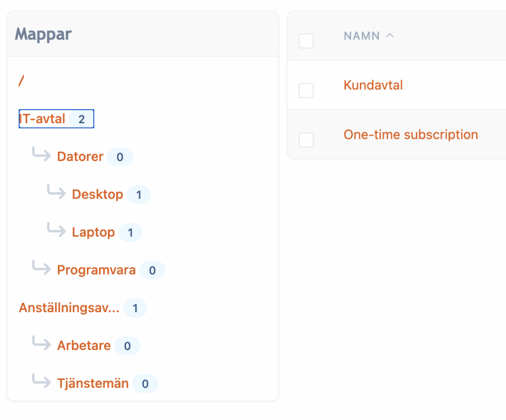Sort by the NAMN column header
Screen dimensions: 506x420
pos(362,36)
